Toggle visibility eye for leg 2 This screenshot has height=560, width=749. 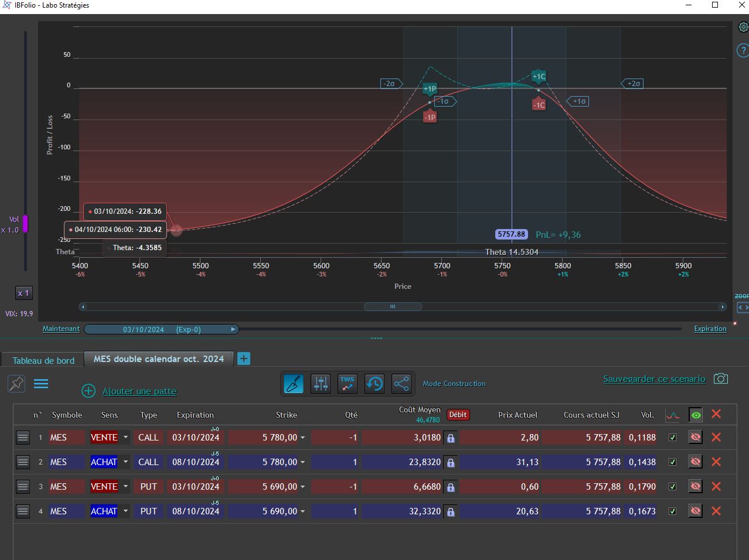tap(696, 462)
